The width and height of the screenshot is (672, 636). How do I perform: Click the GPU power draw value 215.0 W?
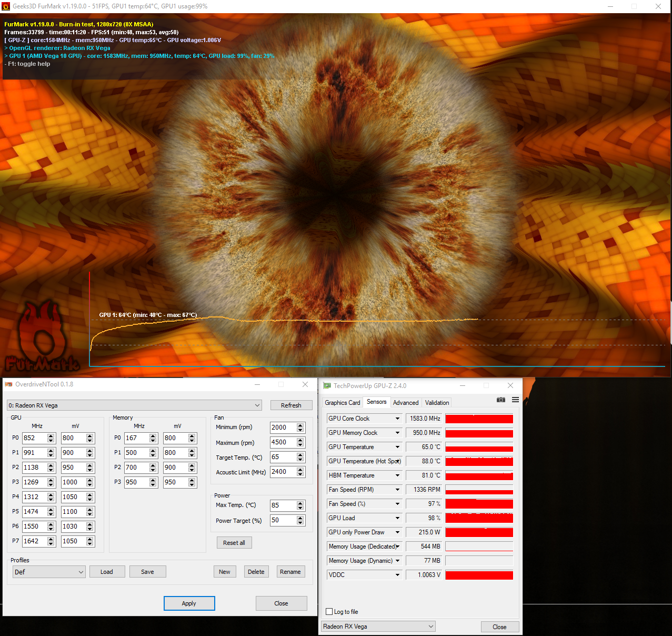424,532
